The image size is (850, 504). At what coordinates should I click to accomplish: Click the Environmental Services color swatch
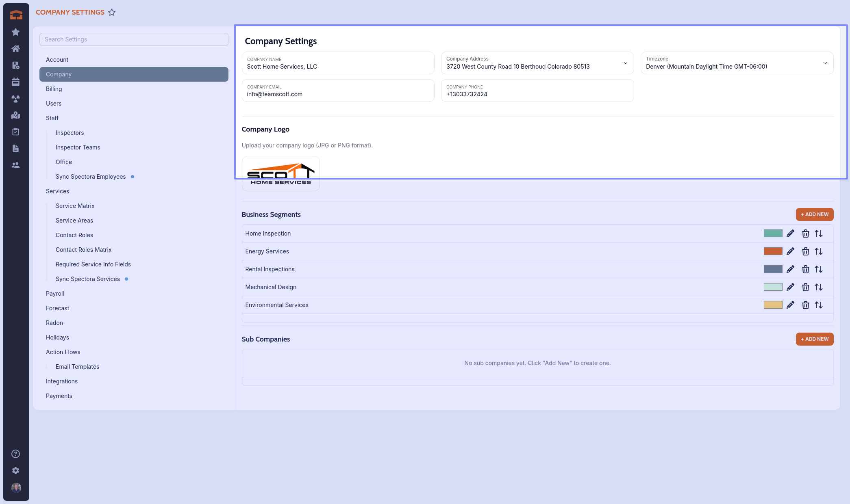773,305
